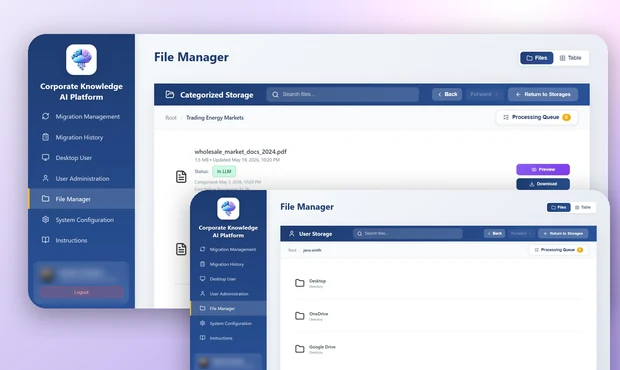This screenshot has height=370, width=620.
Task: Click the Categorized Storage folder icon
Action: (170, 94)
